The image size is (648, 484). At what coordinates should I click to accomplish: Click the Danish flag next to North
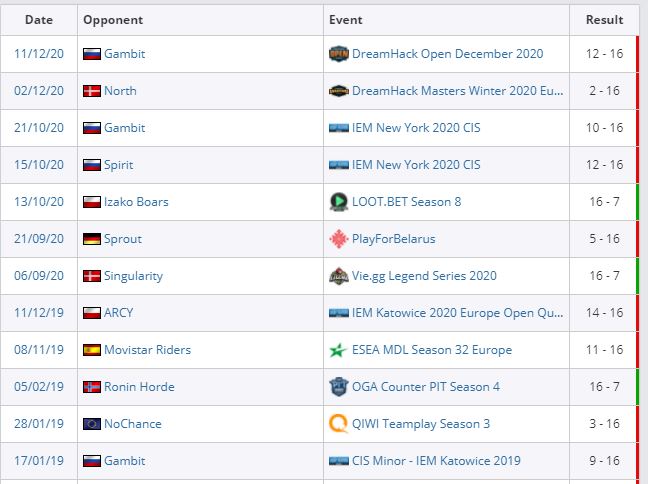92,91
